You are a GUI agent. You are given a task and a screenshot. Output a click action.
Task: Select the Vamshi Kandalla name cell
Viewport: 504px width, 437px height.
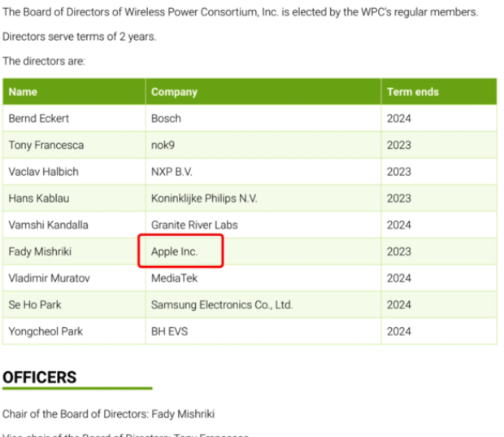74,225
